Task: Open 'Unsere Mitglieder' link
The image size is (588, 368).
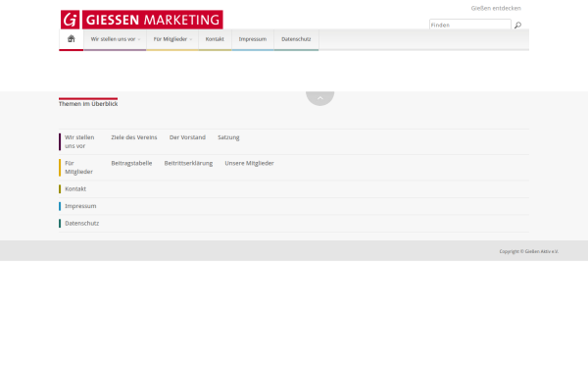Action: point(249,163)
